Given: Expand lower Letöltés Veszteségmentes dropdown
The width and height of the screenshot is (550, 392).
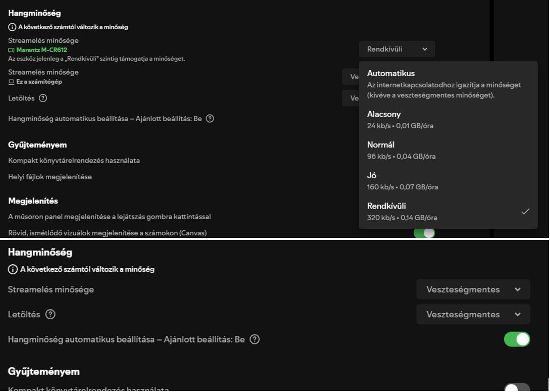Looking at the screenshot, I should 473,314.
